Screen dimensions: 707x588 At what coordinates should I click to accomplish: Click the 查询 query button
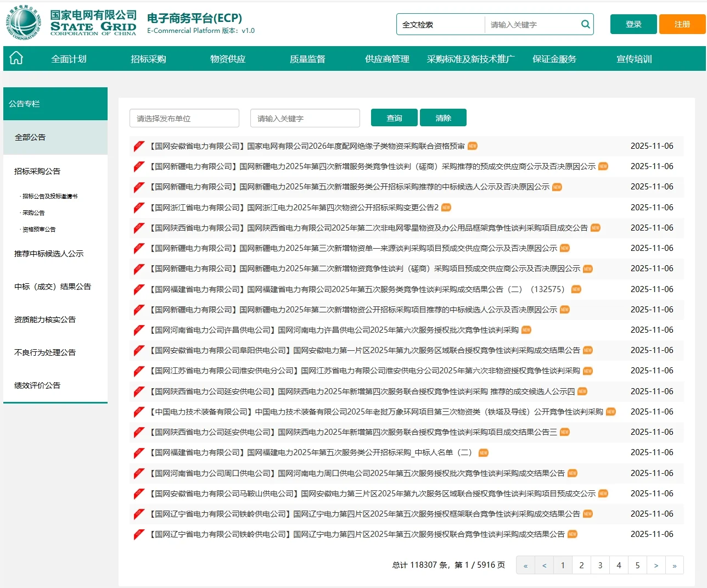pos(394,117)
